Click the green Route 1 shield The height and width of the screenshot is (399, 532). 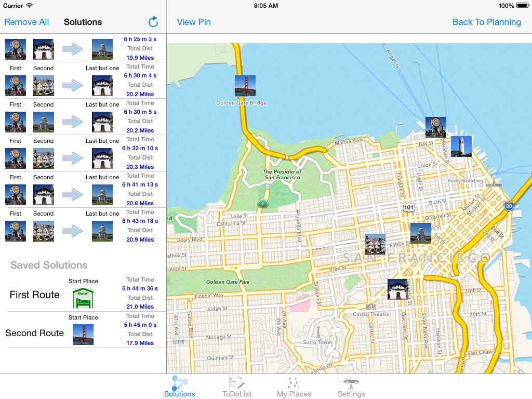click(262, 203)
